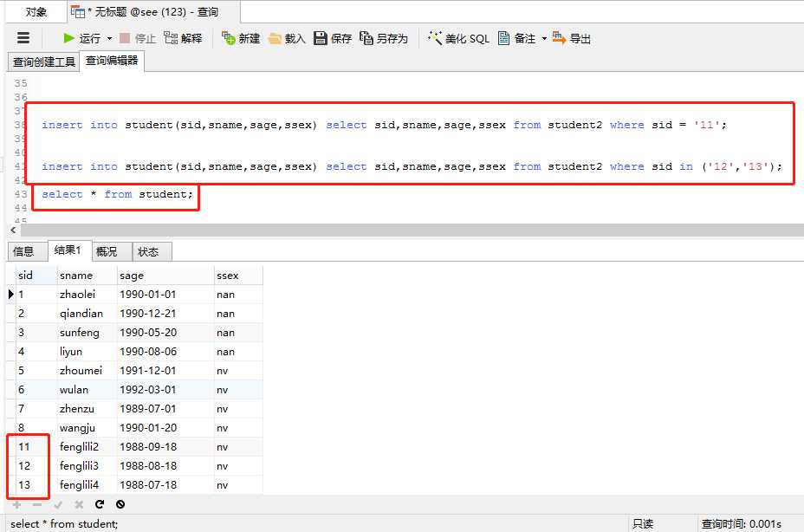The height and width of the screenshot is (532, 804).
Task: Select the zhenzu cell
Action: (x=88, y=409)
